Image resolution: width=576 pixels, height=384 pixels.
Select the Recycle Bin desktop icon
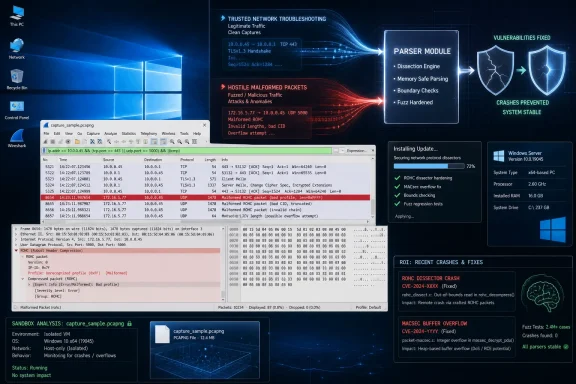point(17,79)
